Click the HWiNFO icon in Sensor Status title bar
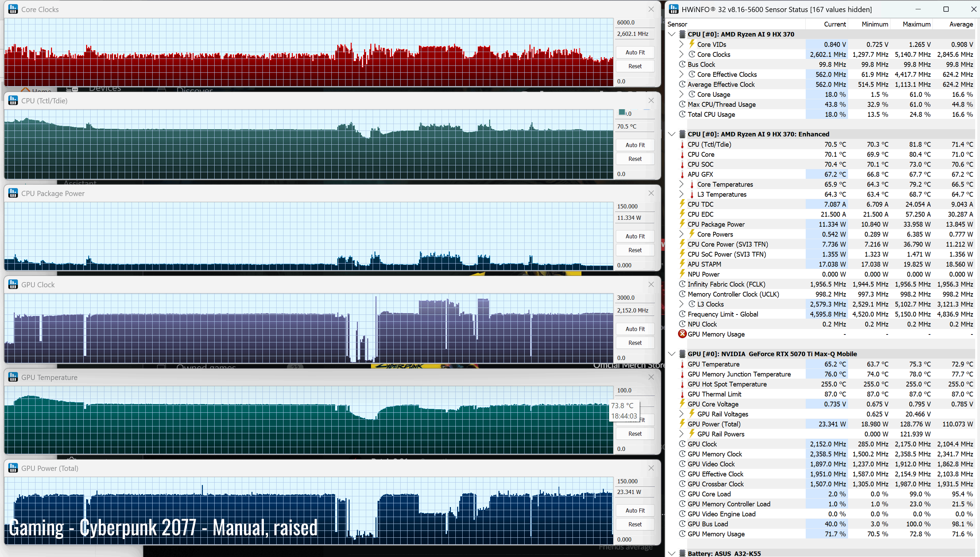Viewport: 980px width, 557px height. click(x=674, y=9)
